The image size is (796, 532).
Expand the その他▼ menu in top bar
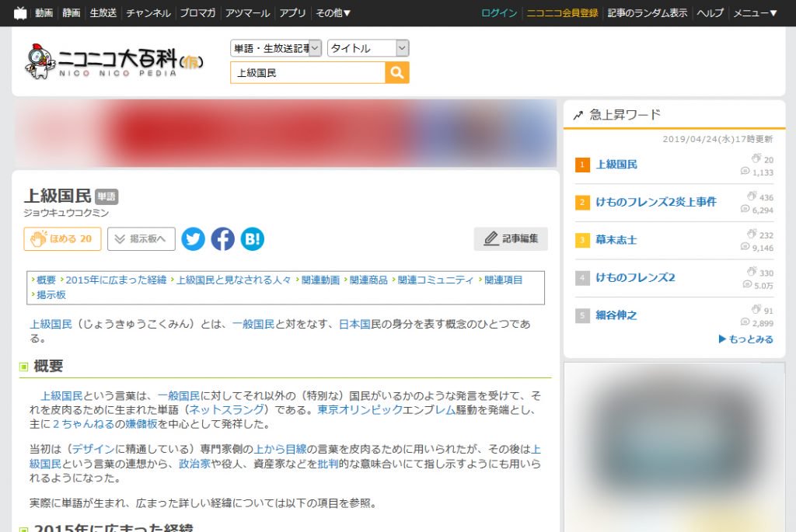click(333, 13)
